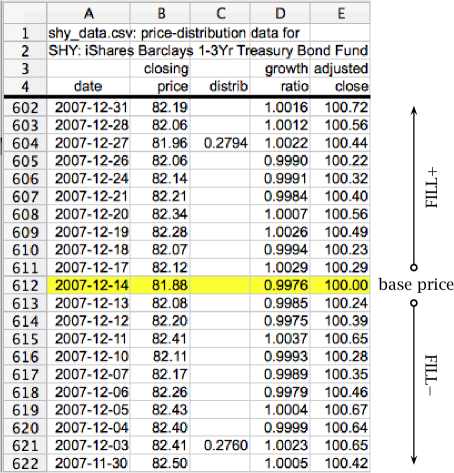Viewport: 454px width, 473px height.
Task: Select column A header
Action: 88,13
